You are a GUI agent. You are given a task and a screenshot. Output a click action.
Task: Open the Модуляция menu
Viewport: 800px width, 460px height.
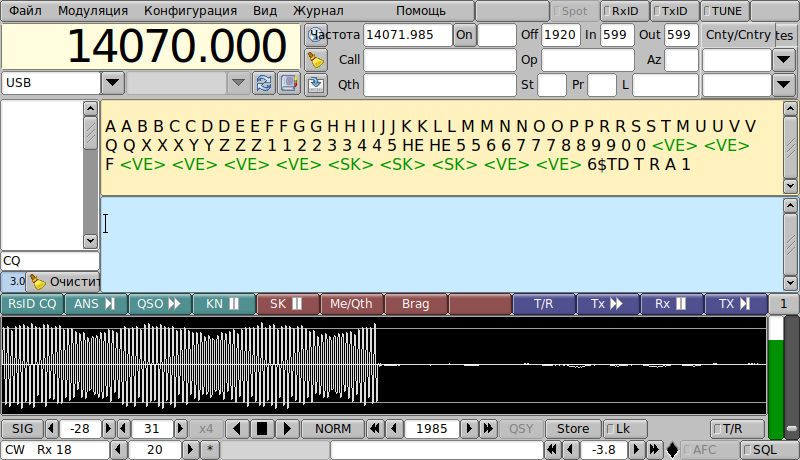click(93, 11)
